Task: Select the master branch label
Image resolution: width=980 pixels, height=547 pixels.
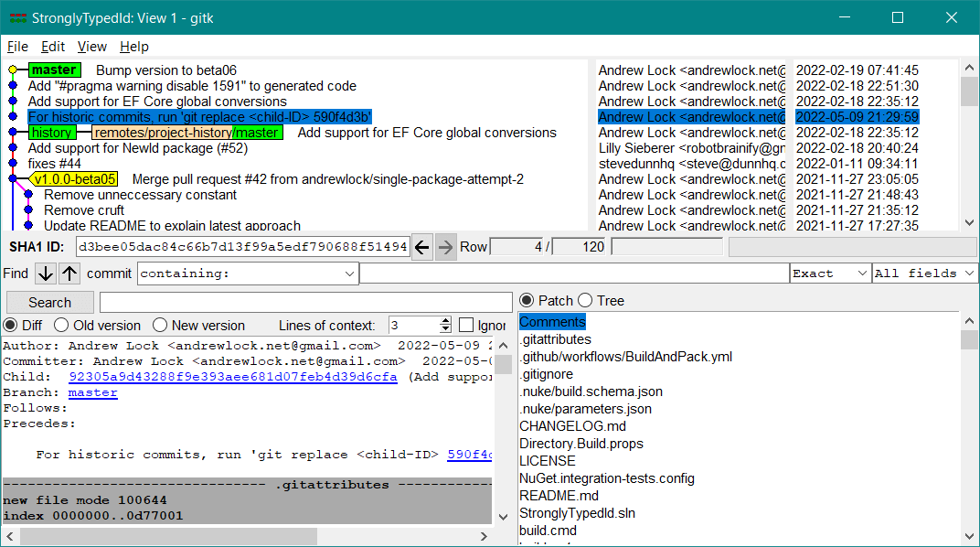Action: pos(54,70)
